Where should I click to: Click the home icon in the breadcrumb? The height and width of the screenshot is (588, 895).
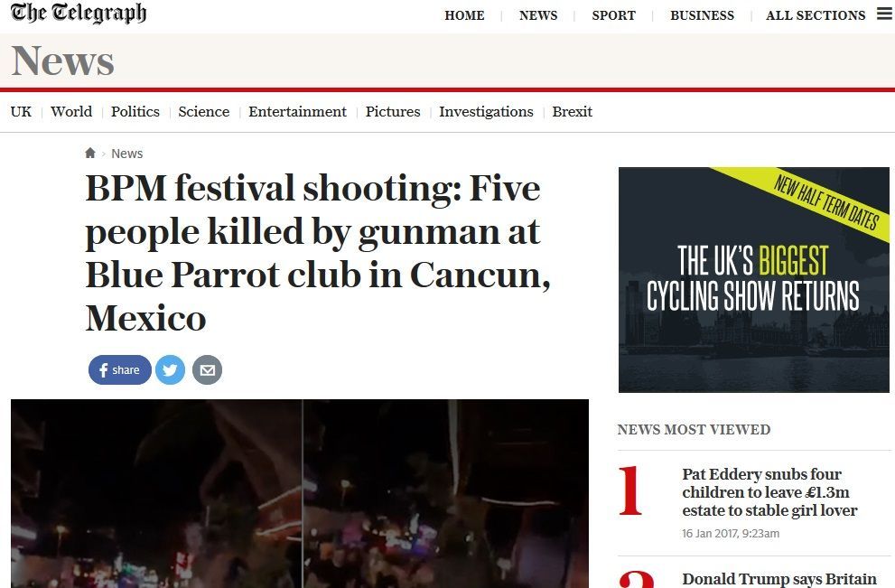(89, 153)
